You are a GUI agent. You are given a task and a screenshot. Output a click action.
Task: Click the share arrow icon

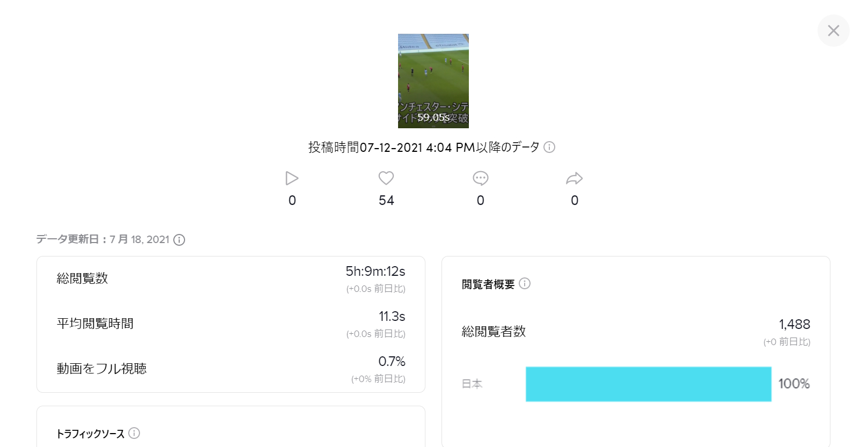point(575,178)
